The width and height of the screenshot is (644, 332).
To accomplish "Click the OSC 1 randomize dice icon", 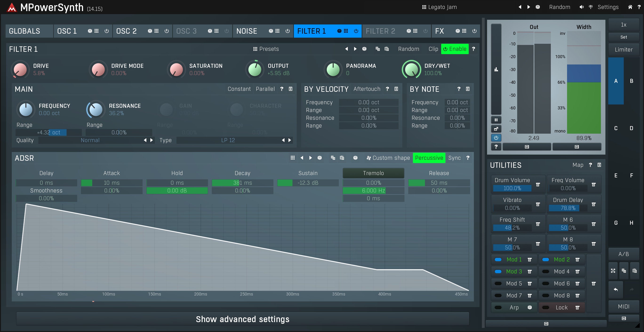I will pos(90,31).
